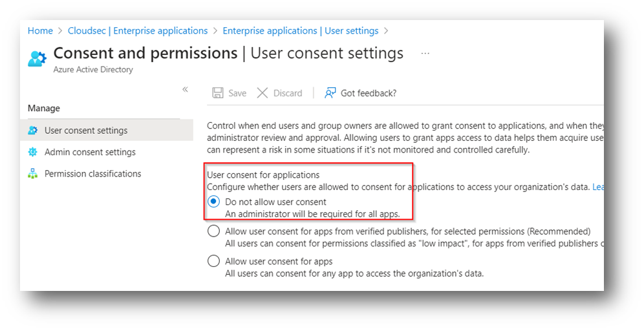
Task: Select Do not allow user consent
Action: pyautogui.click(x=213, y=202)
